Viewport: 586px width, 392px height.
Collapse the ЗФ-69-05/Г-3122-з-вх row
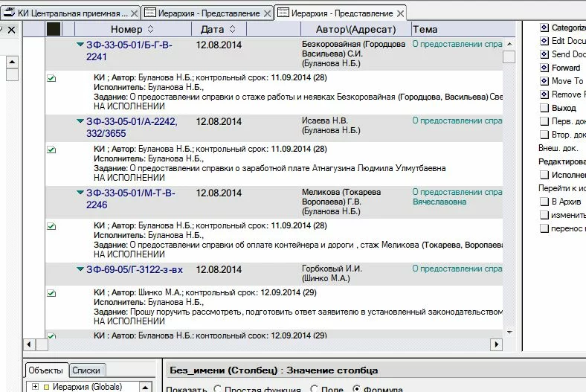click(80, 270)
